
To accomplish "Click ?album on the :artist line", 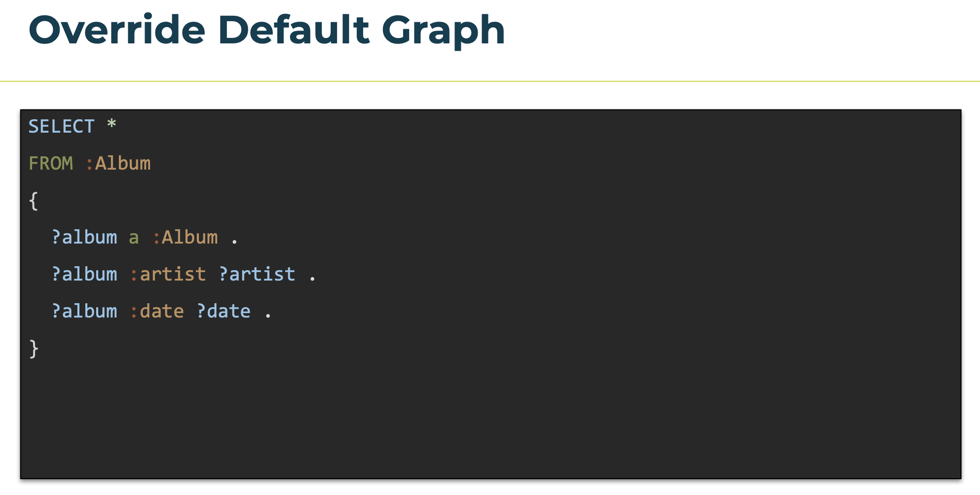I will point(84,275).
